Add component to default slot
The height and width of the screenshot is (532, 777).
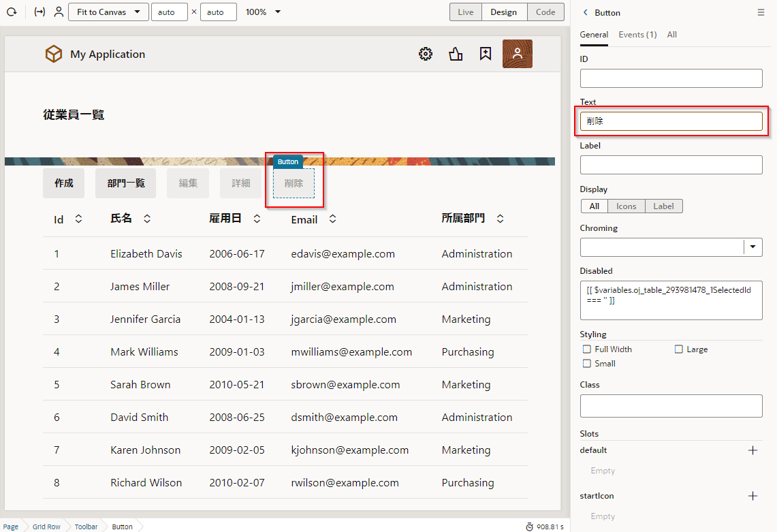[x=752, y=450]
